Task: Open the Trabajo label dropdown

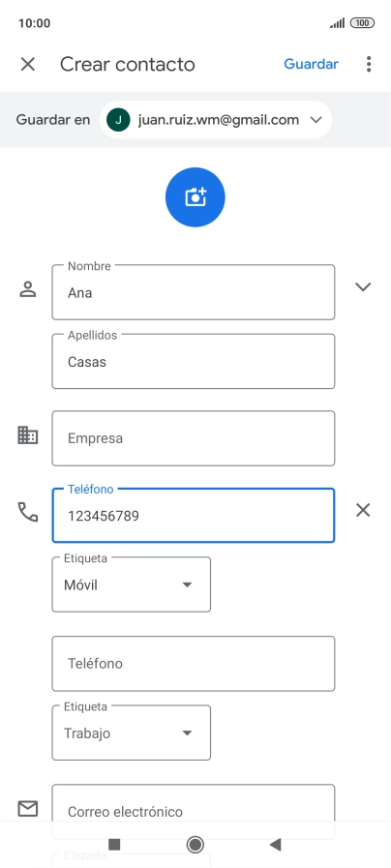Action: coord(132,733)
